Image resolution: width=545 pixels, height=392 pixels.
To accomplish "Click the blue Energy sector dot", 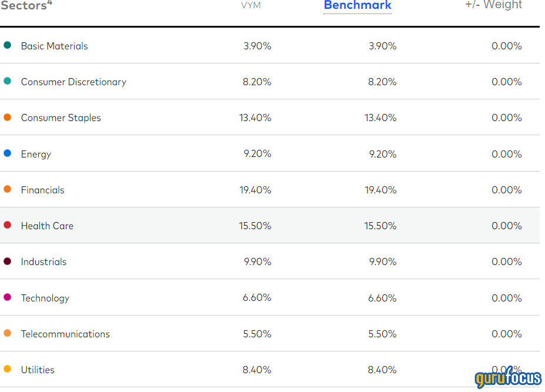I will click(x=7, y=153).
